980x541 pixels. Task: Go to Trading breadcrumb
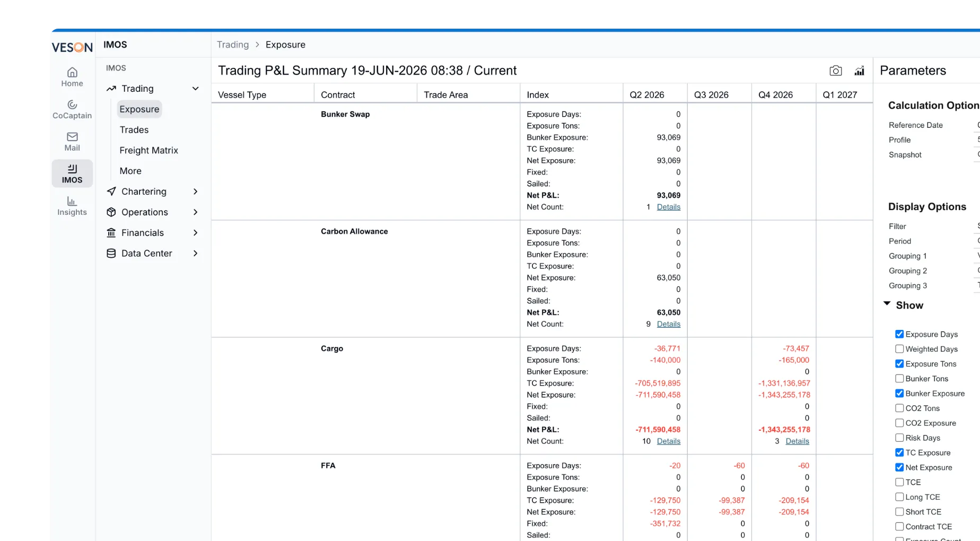click(x=233, y=45)
